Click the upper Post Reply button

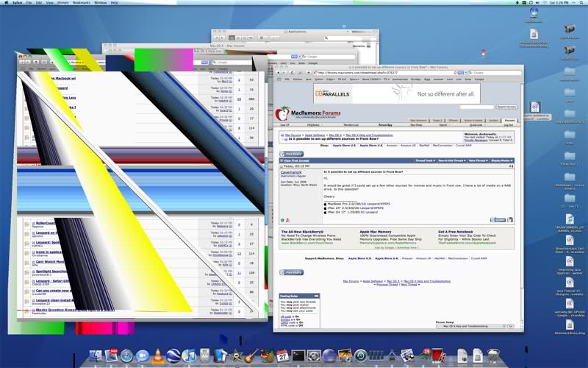(292, 154)
